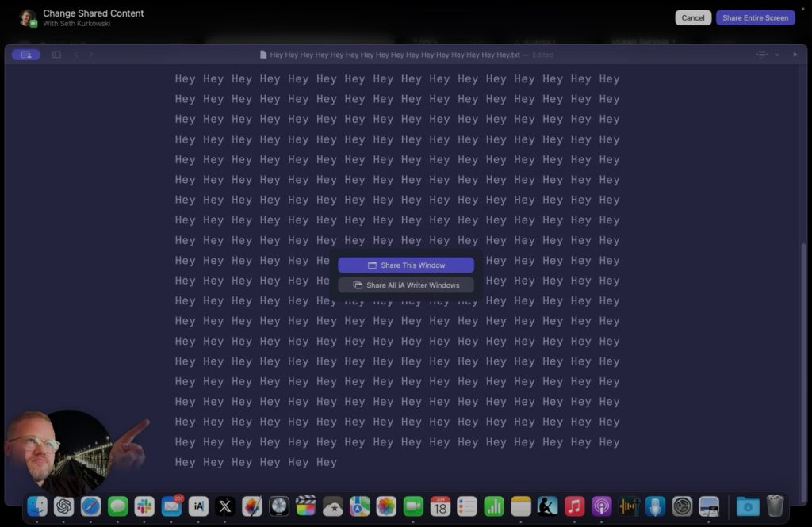The height and width of the screenshot is (527, 812).
Task: Toggle the iA Writer library sidebar icon
Action: (26, 55)
